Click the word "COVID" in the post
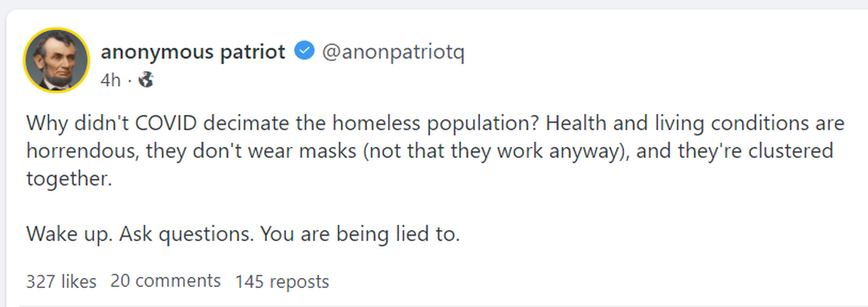Viewport: 868px width, 307px height. pyautogui.click(x=166, y=123)
